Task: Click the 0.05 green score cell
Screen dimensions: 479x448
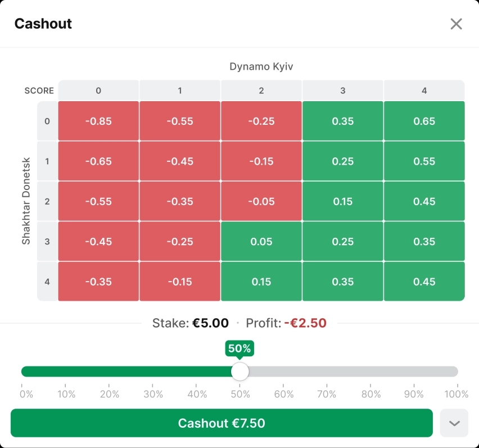Action: 261,242
